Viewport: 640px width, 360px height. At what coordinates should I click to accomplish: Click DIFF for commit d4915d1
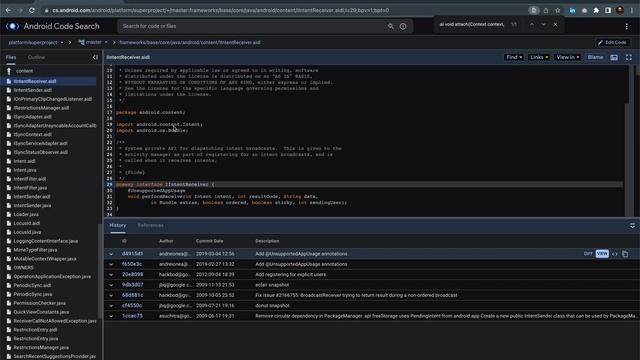click(x=588, y=254)
